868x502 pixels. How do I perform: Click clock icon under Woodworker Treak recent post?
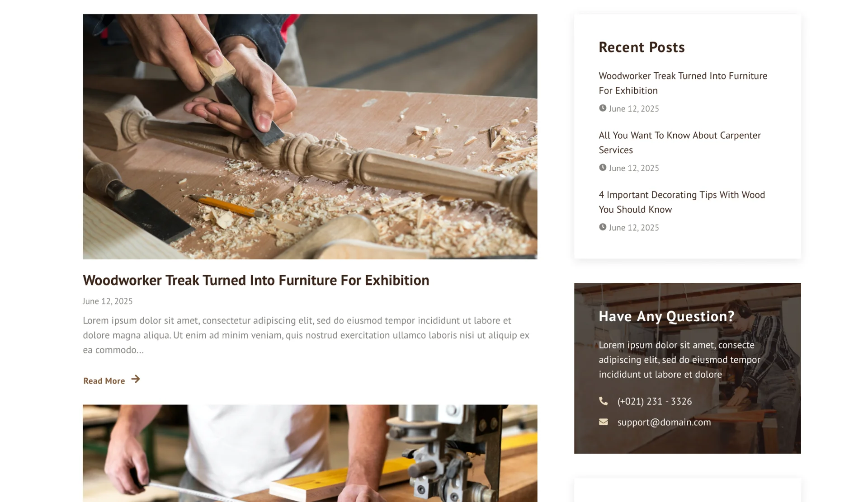click(x=603, y=108)
